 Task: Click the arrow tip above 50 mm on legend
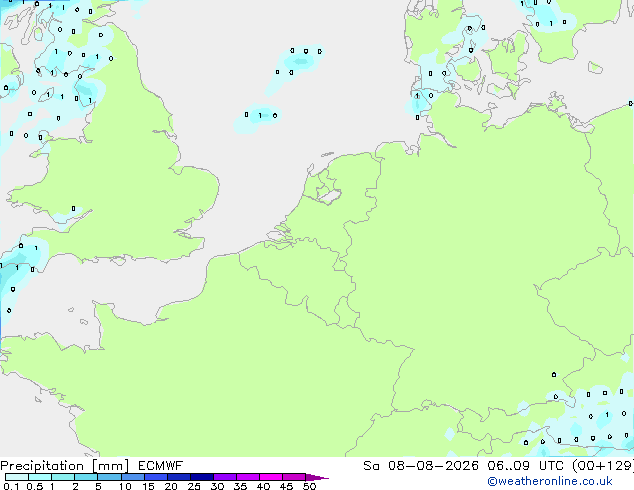click(317, 477)
